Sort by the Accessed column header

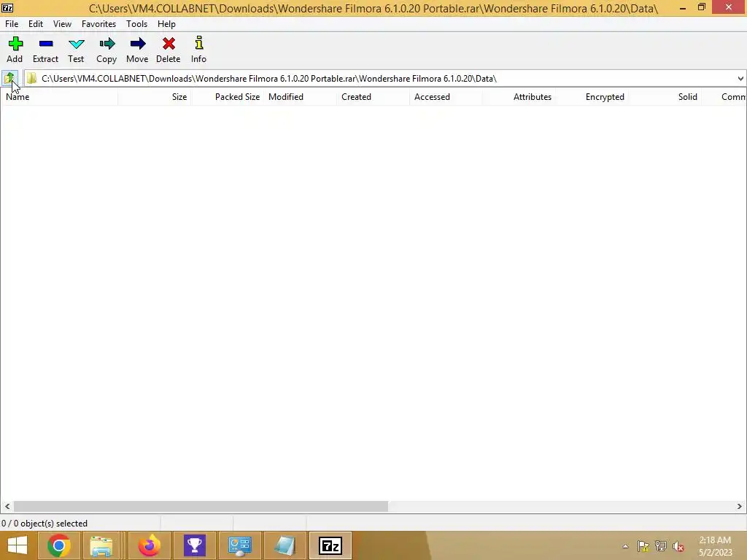click(446, 97)
